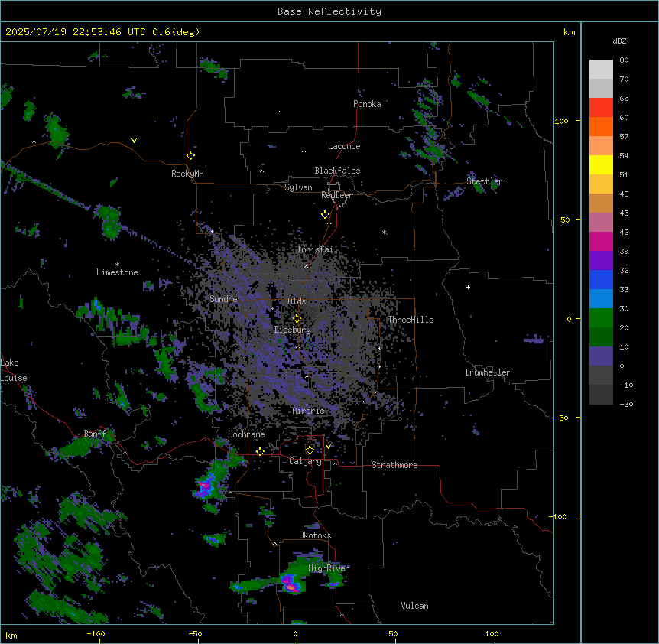Viewport: 659px width, 644px height.
Task: Click the 80 value on the dBZ scale
Action: pos(624,60)
